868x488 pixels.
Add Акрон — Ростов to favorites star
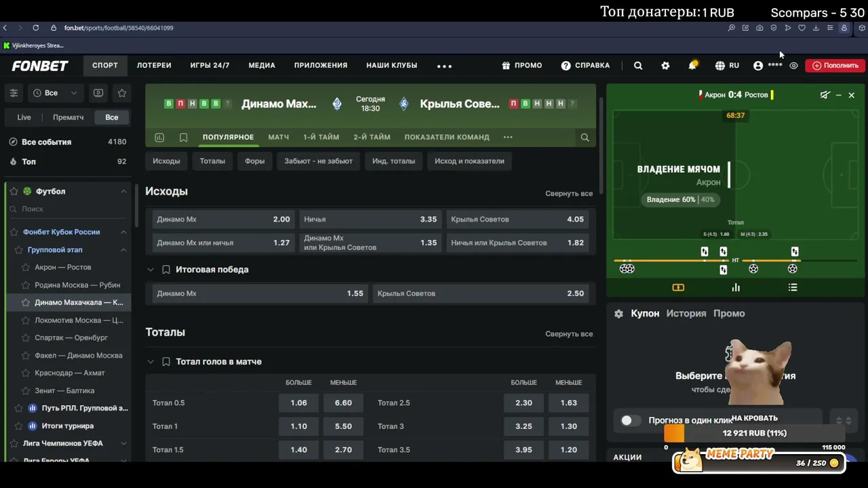pos(26,267)
